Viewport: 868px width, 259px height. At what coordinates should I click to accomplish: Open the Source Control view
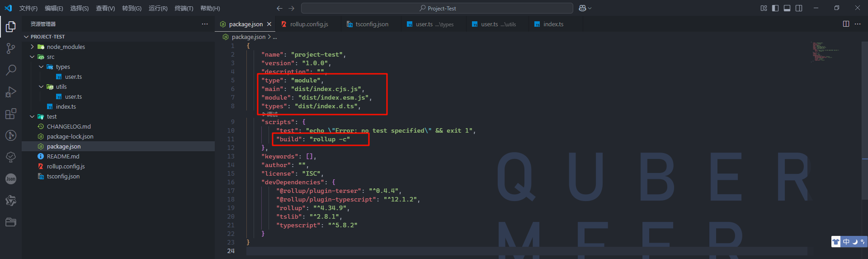11,48
